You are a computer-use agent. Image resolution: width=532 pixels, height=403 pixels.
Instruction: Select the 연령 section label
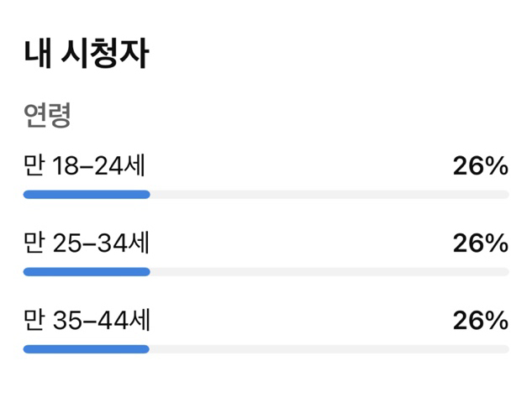pos(47,115)
